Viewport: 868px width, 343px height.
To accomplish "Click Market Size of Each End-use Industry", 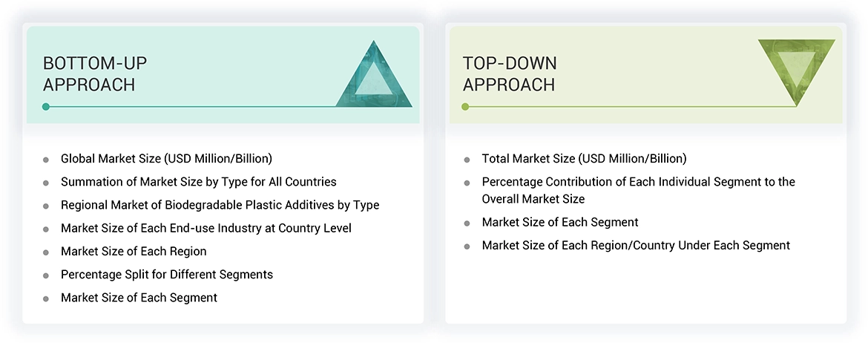I will coord(206,228).
